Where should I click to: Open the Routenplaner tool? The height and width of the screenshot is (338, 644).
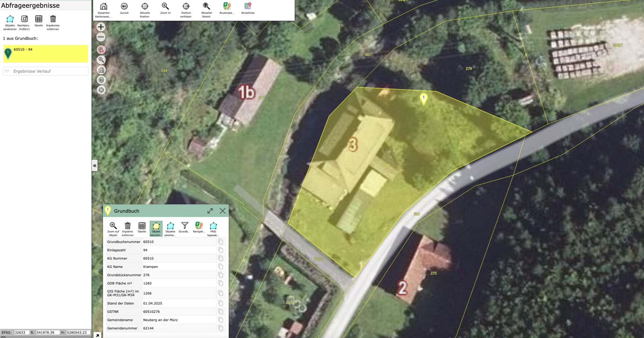click(x=227, y=7)
